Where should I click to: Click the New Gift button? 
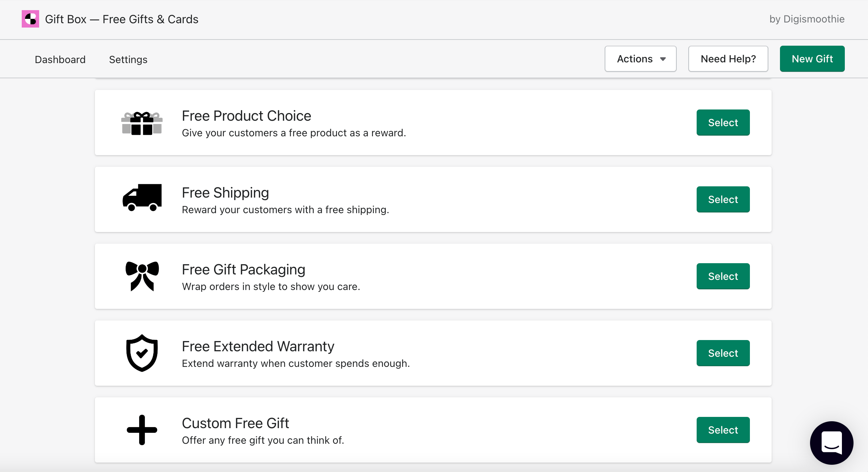point(812,58)
